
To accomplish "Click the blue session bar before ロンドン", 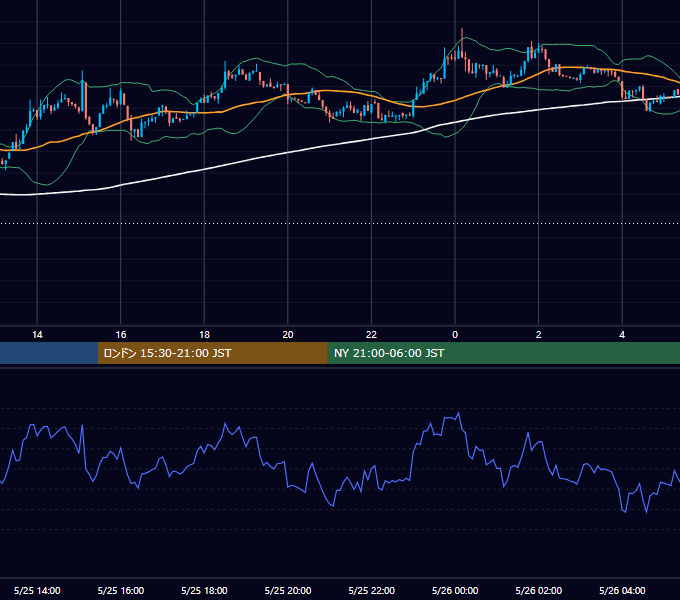I will (x=49, y=353).
